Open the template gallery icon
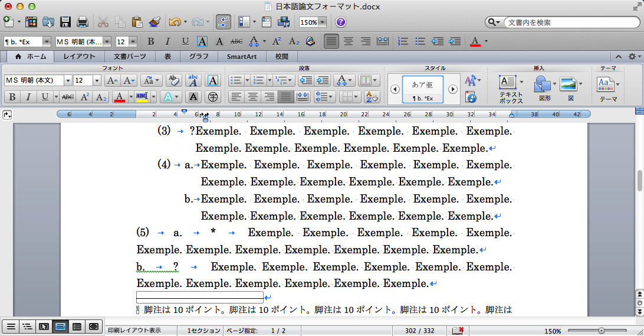The height and width of the screenshot is (336, 644). coord(31,22)
